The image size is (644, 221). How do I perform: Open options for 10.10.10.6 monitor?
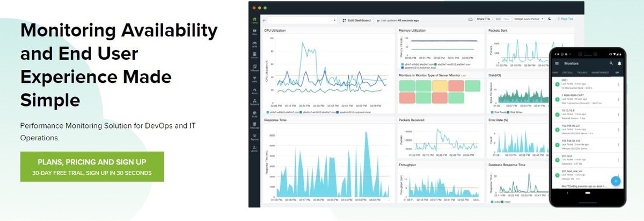(x=619, y=114)
